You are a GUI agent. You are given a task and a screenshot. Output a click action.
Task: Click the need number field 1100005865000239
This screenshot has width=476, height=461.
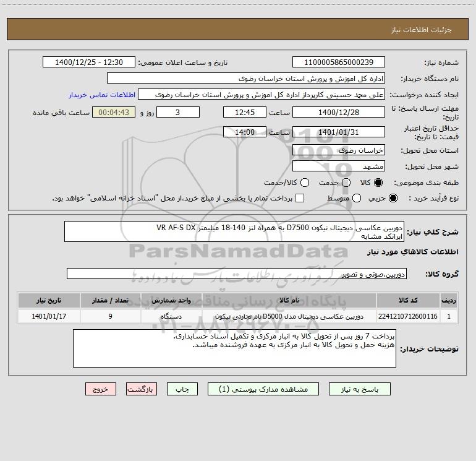point(339,62)
